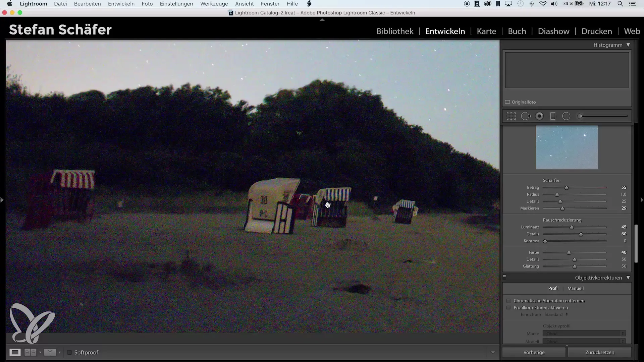This screenshot has height=362, width=644.
Task: Click the Schärfen Betrag slider
Action: (575, 188)
